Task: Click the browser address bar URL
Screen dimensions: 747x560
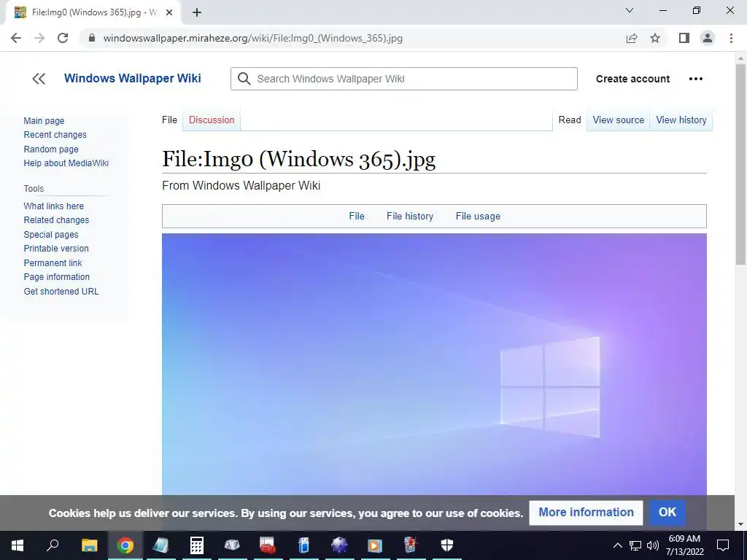Action: (x=252, y=38)
